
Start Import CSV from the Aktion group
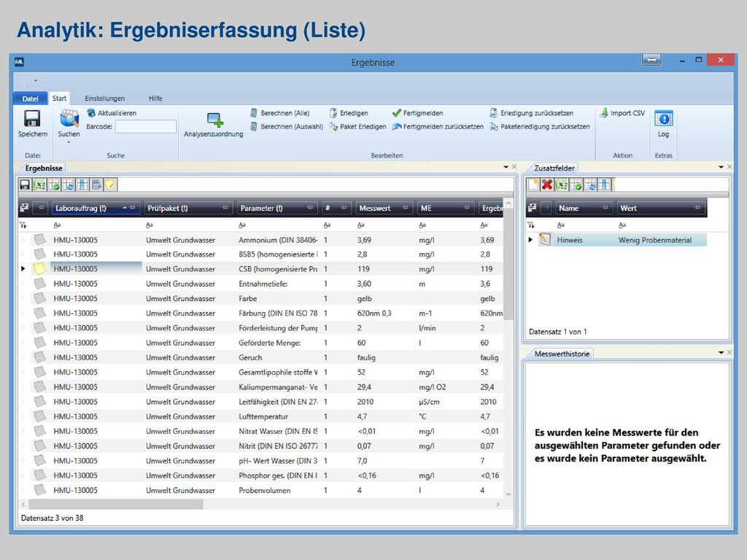tap(622, 113)
